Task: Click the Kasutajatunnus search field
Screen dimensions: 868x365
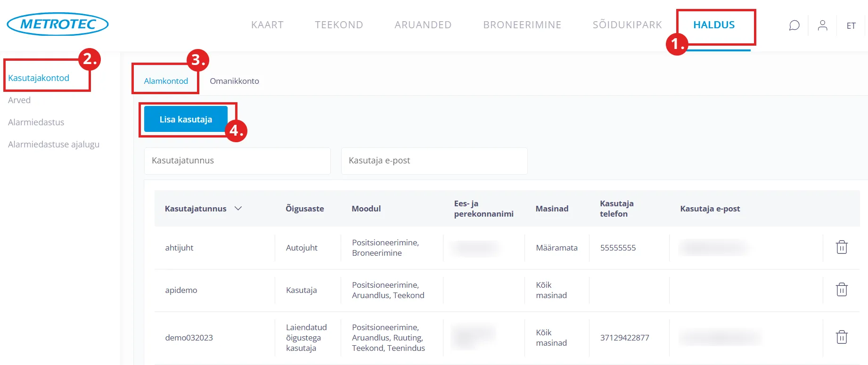Action: click(237, 161)
